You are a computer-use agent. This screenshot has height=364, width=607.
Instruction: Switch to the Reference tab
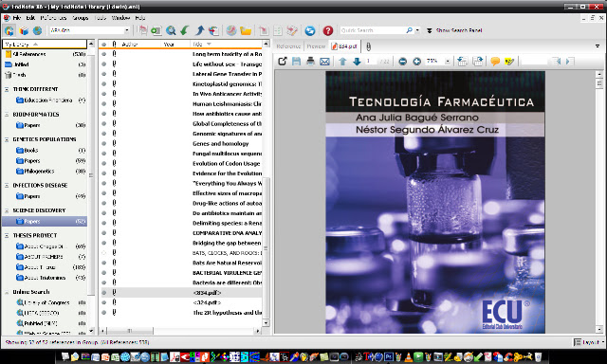288,46
